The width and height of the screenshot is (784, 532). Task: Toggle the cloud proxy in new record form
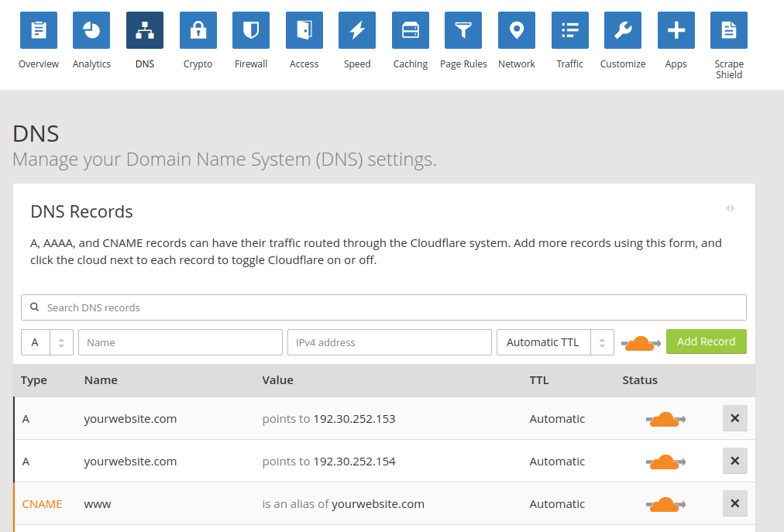pyautogui.click(x=641, y=343)
